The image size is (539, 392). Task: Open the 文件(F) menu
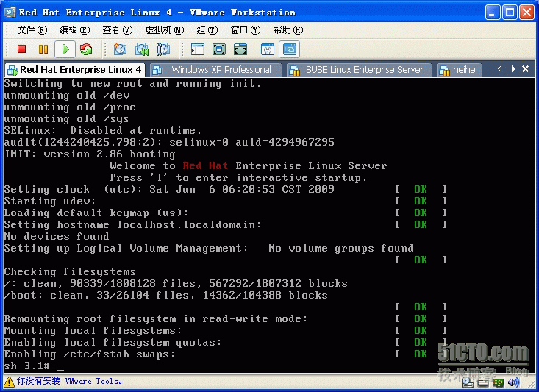[32, 30]
